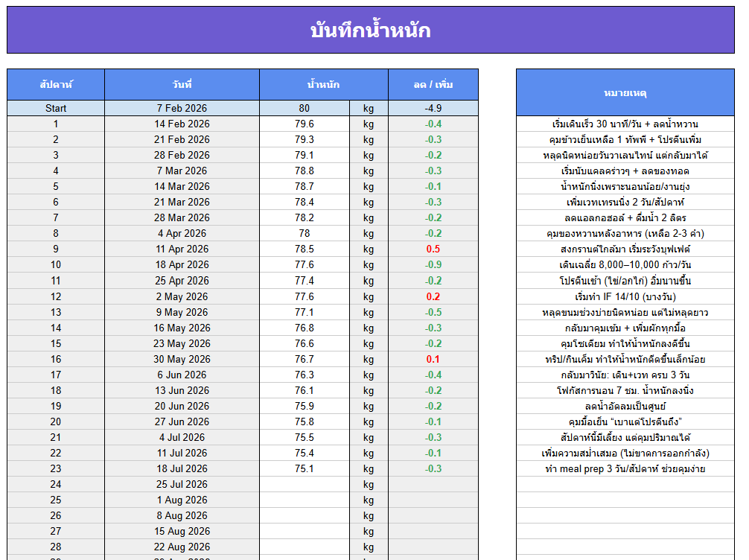Select the red 0.1 change value
Screen dimensions: 749x560
point(433,359)
